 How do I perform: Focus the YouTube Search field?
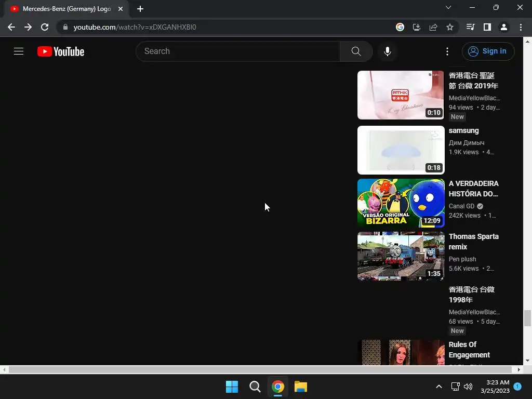[x=237, y=51]
